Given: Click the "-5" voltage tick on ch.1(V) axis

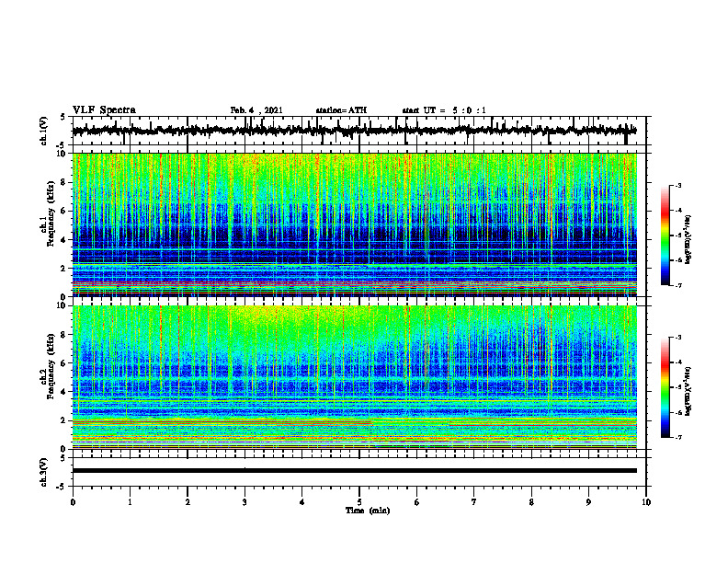Looking at the screenshot, I should [62, 145].
